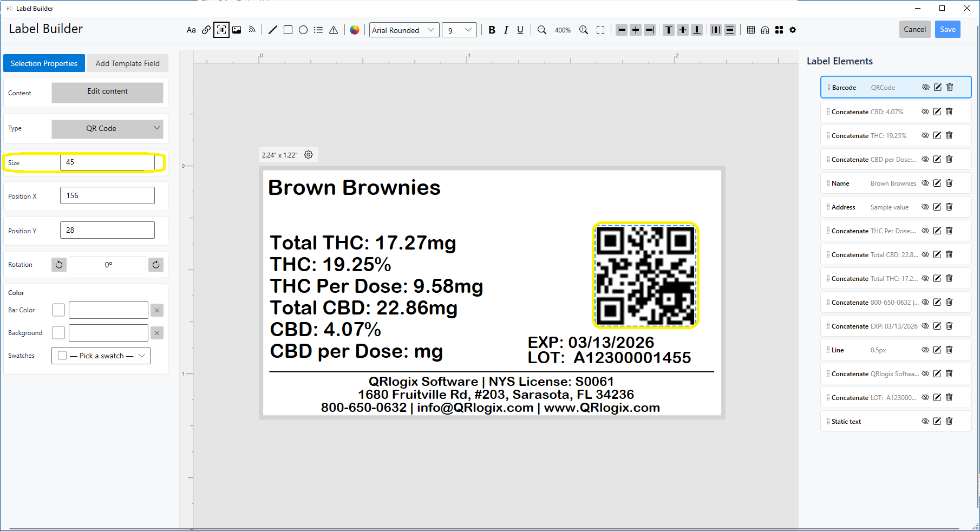Viewport: 980px width, 531px height.
Task: Clear the Background color value
Action: click(x=157, y=333)
